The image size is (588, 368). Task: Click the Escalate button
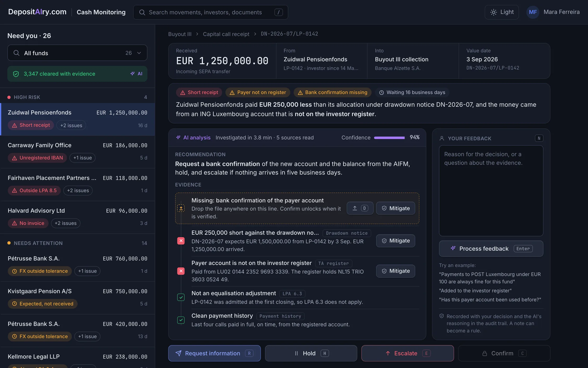click(x=408, y=353)
